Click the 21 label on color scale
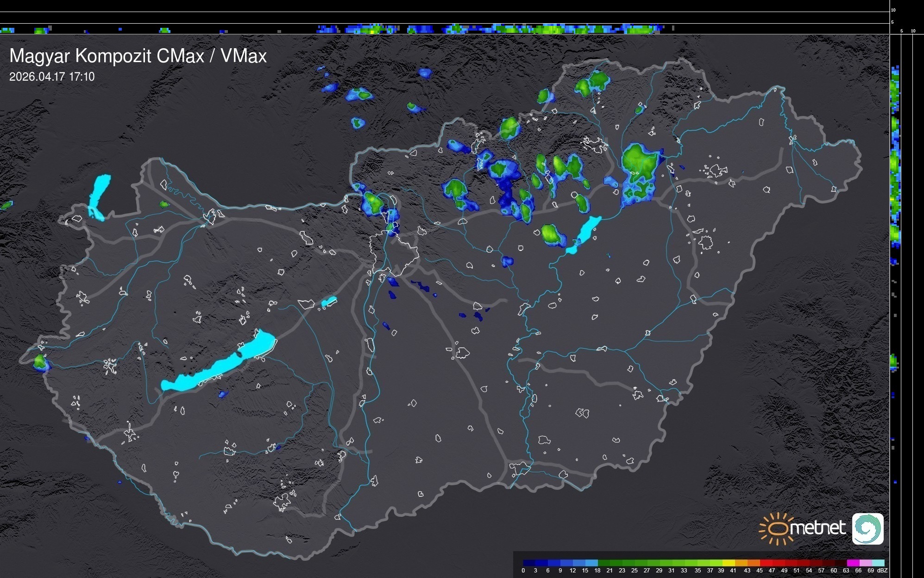This screenshot has height=578, width=924. [x=610, y=571]
